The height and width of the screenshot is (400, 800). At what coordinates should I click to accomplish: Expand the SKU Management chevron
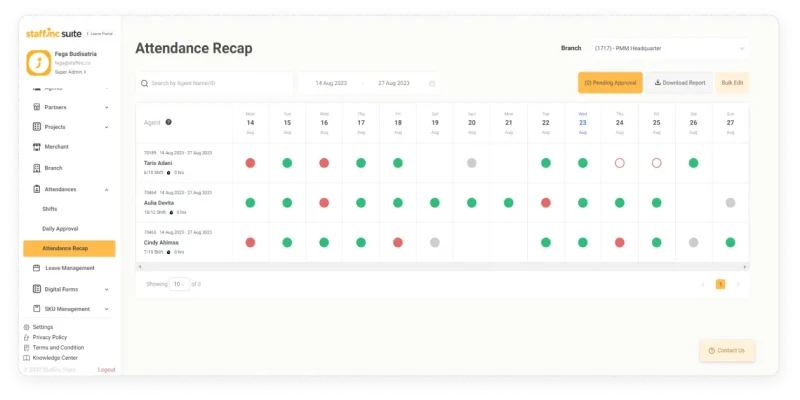click(107, 309)
